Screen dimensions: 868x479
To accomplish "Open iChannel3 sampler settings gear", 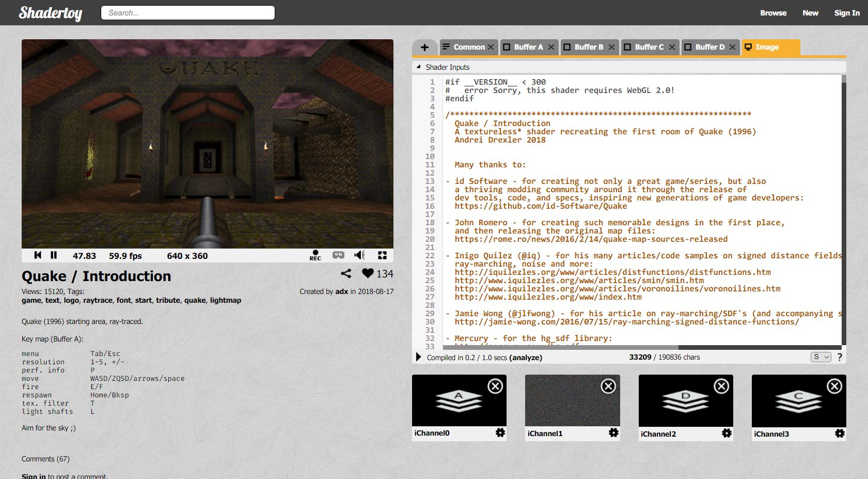I will tap(840, 434).
